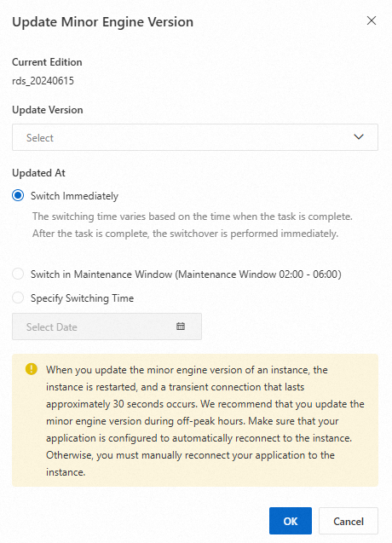
Task: Click the Update Version field label
Action: coord(48,110)
